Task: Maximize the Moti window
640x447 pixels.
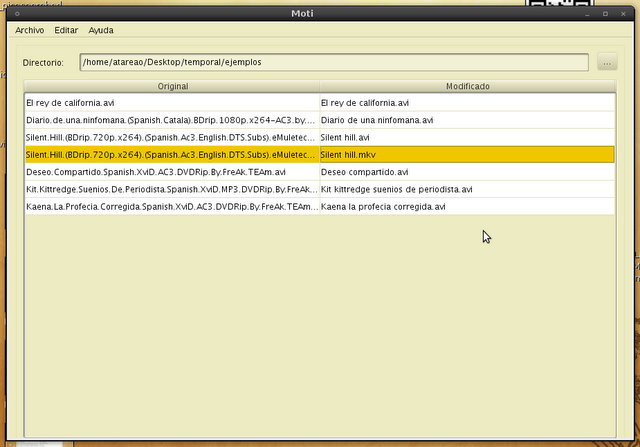Action: pyautogui.click(x=605, y=14)
